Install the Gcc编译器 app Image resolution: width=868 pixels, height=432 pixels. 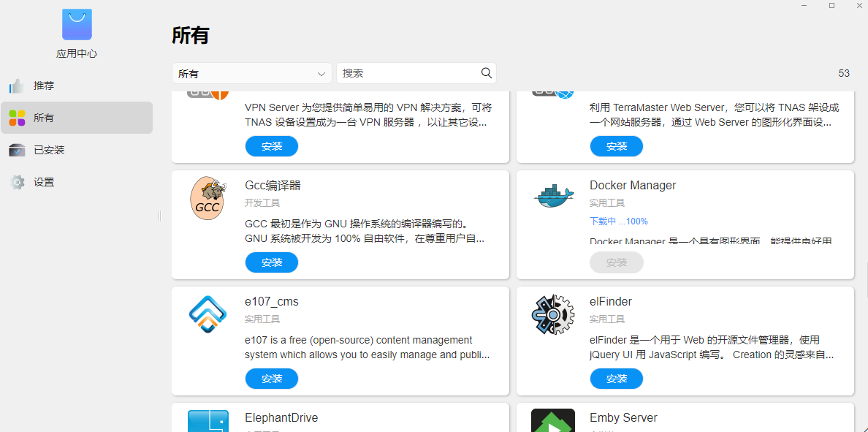coord(272,262)
